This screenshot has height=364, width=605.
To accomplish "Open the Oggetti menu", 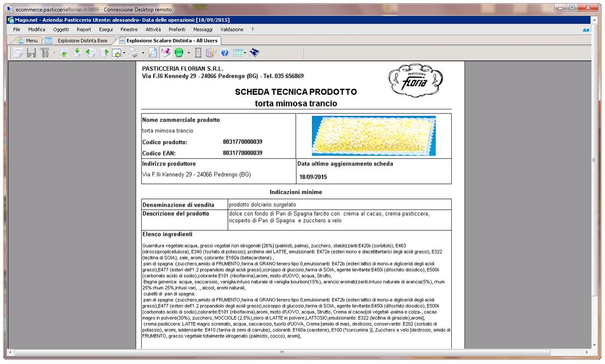I will coord(61,30).
